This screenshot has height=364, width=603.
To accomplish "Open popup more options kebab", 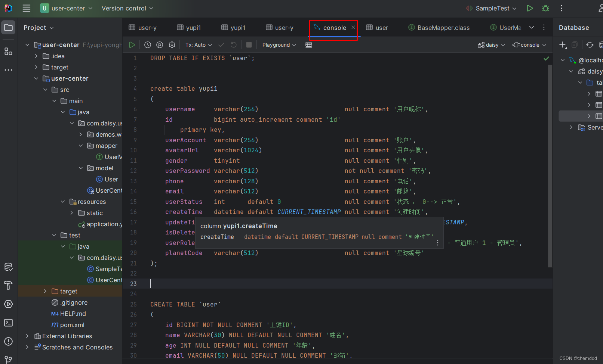I will click(438, 243).
